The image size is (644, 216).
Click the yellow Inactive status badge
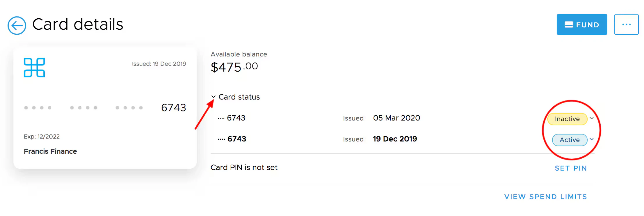click(567, 119)
